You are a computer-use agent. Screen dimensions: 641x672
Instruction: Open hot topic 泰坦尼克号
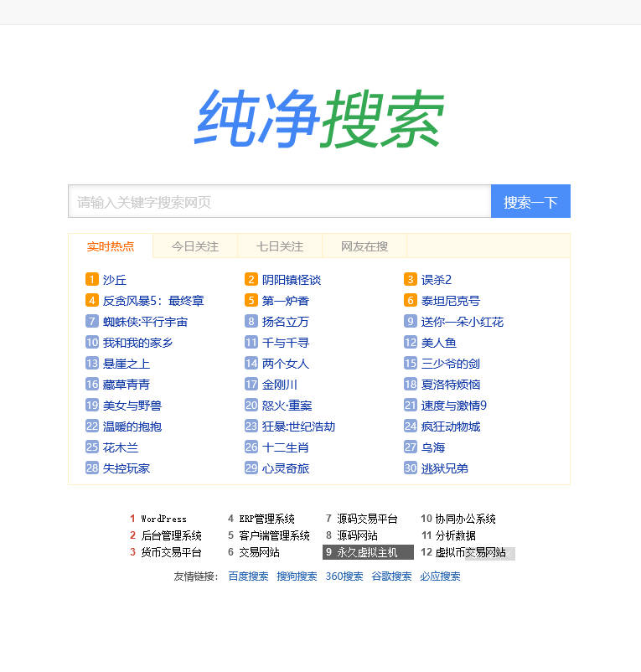coord(450,301)
